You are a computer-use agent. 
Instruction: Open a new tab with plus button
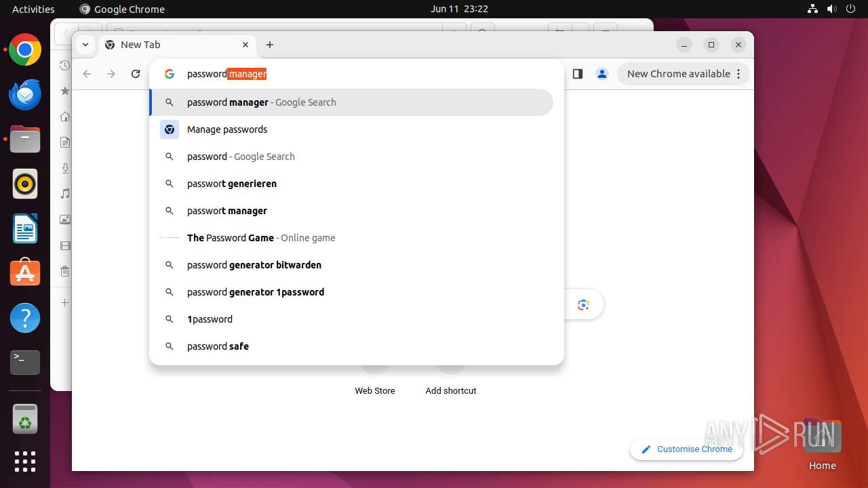point(270,45)
